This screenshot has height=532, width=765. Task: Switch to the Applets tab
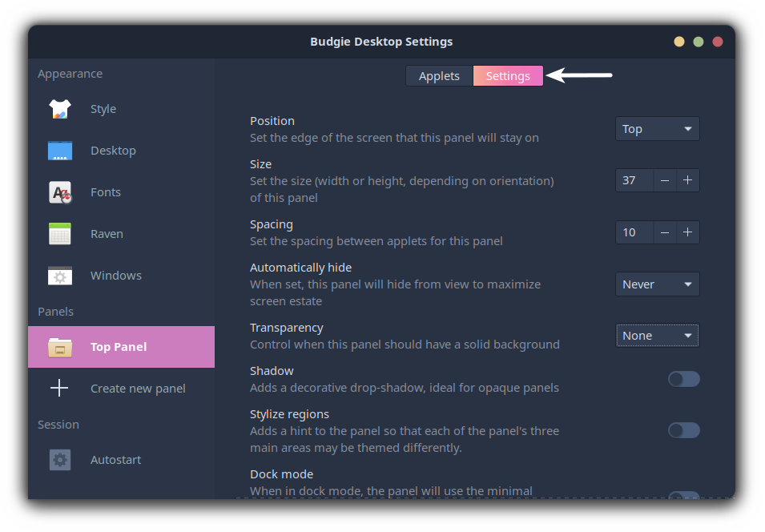point(439,75)
